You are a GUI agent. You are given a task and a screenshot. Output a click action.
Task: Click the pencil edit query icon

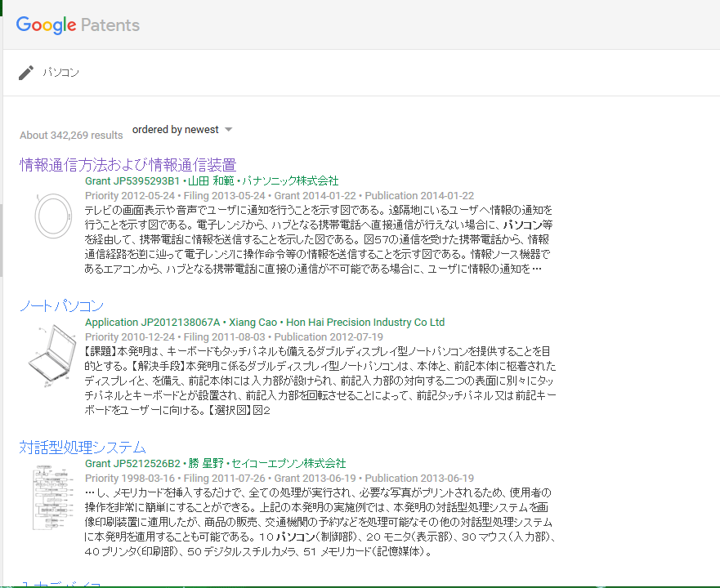[26, 73]
